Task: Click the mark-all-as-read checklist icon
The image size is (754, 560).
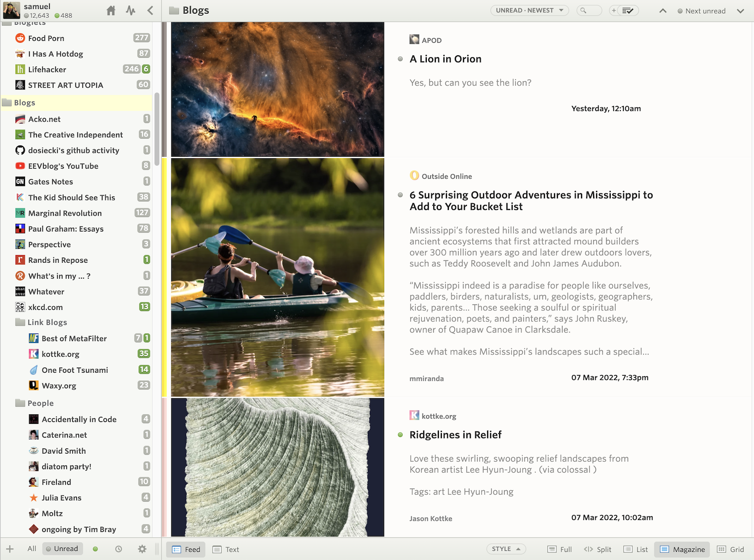Action: [x=628, y=10]
